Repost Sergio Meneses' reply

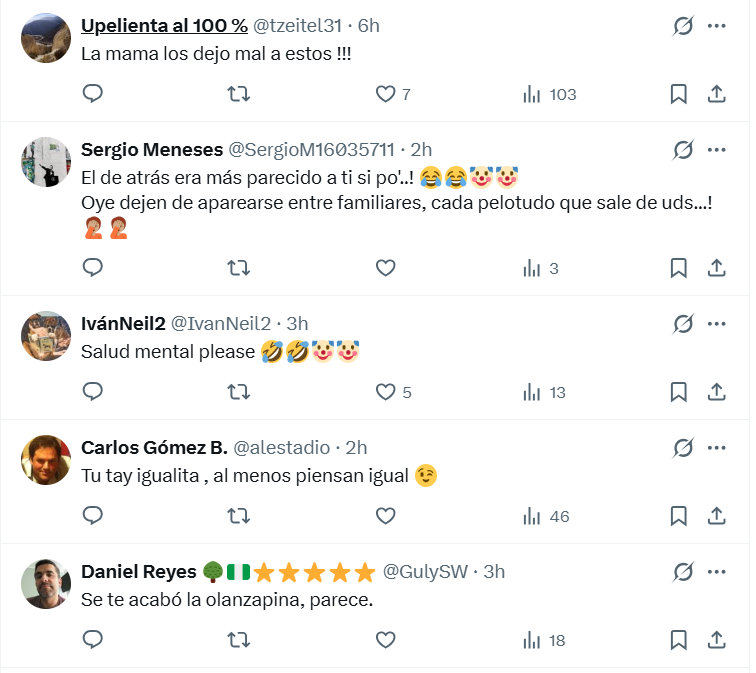click(x=239, y=268)
